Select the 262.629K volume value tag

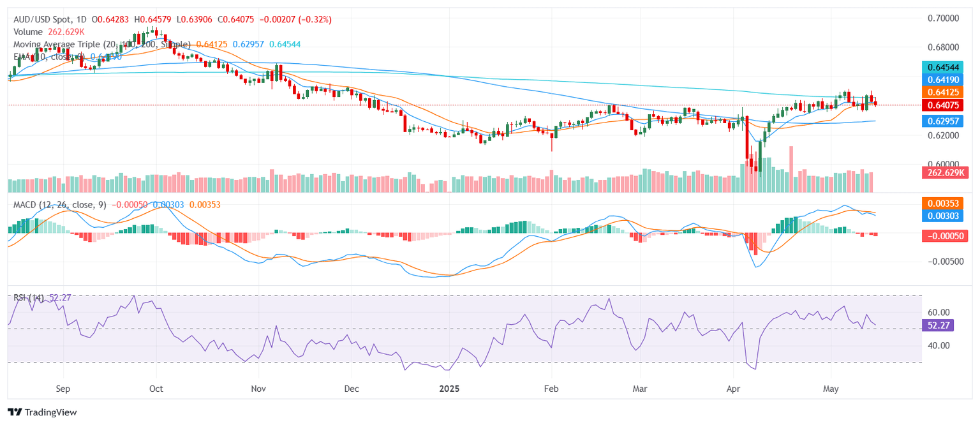pyautogui.click(x=945, y=172)
